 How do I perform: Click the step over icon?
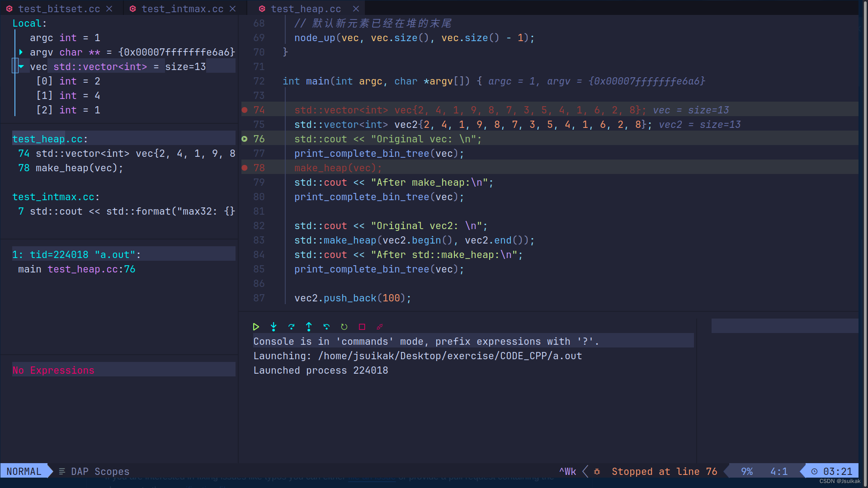pyautogui.click(x=291, y=327)
